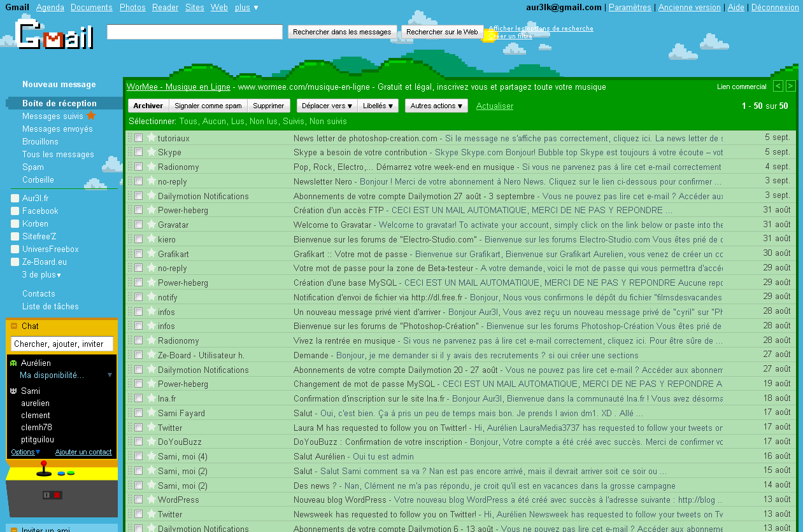Open the Corbeille folder

click(x=38, y=179)
